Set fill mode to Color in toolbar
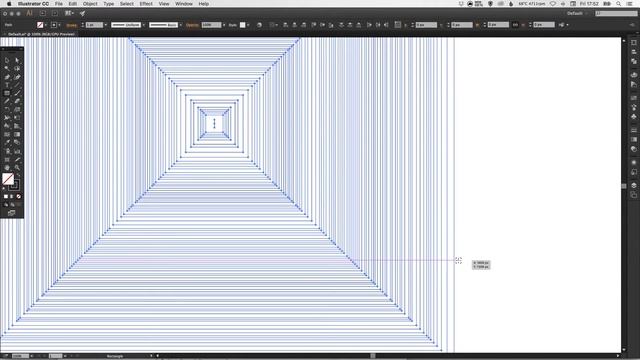Image resolution: width=640 pixels, height=360 pixels. pos(6,196)
